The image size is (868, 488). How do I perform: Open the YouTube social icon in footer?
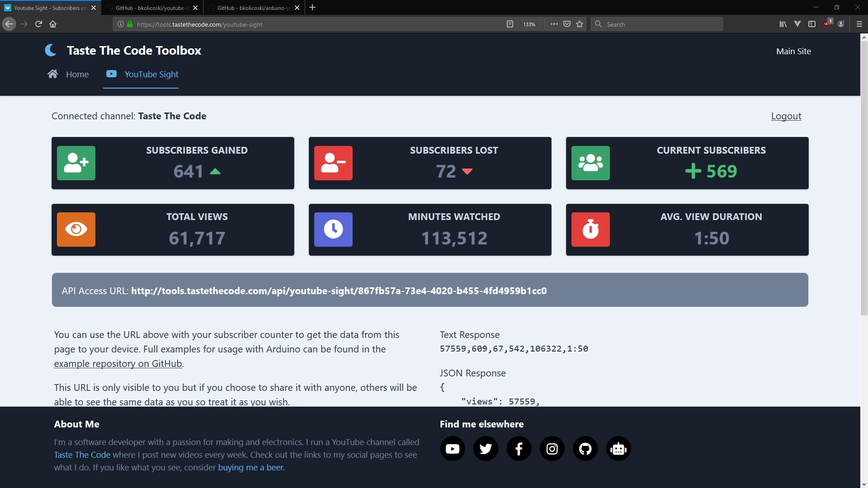(x=452, y=449)
